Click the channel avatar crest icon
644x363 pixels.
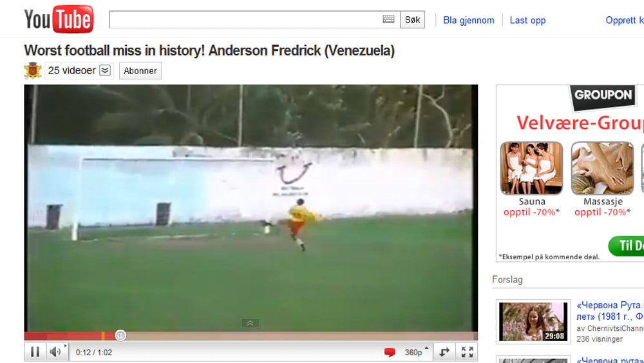[33, 70]
